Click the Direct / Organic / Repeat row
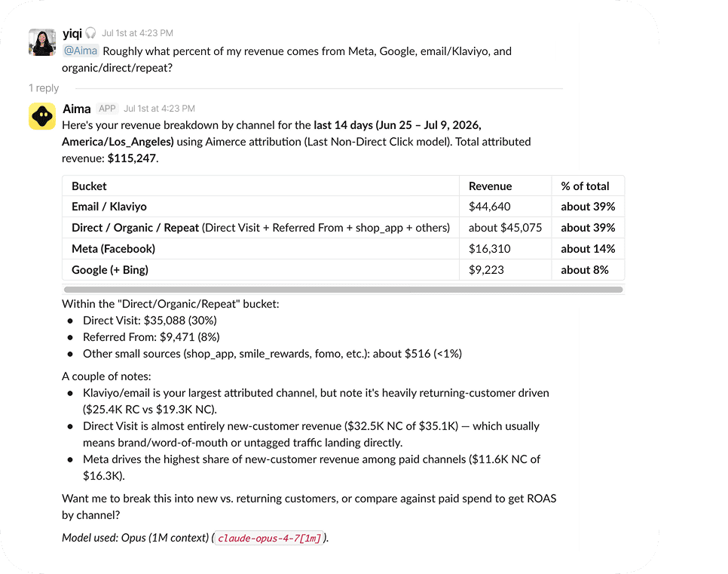Image resolution: width=728 pixels, height=574 pixels. pyautogui.click(x=343, y=228)
